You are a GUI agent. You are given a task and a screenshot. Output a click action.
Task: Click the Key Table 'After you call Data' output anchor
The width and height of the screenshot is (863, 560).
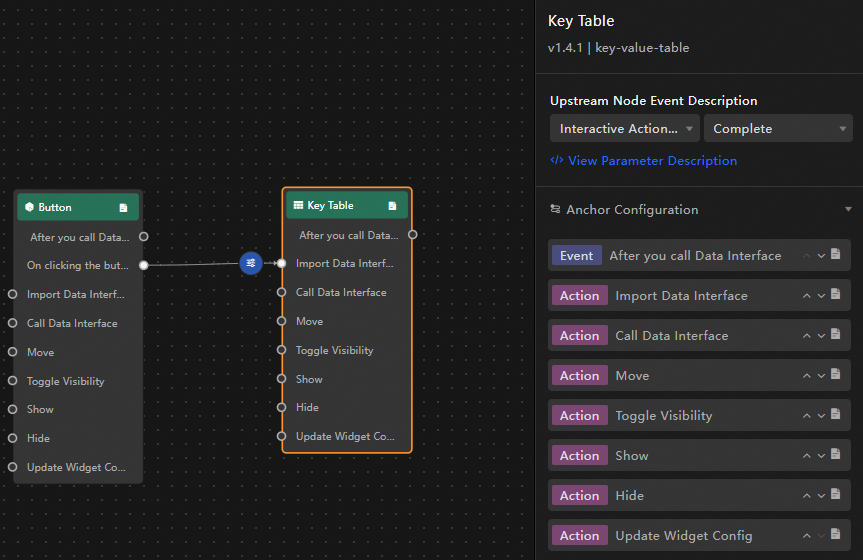click(412, 235)
